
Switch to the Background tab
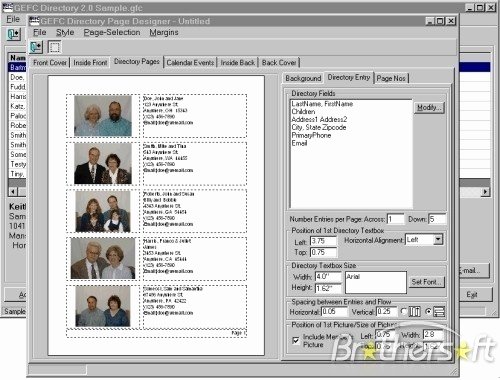[x=303, y=78]
